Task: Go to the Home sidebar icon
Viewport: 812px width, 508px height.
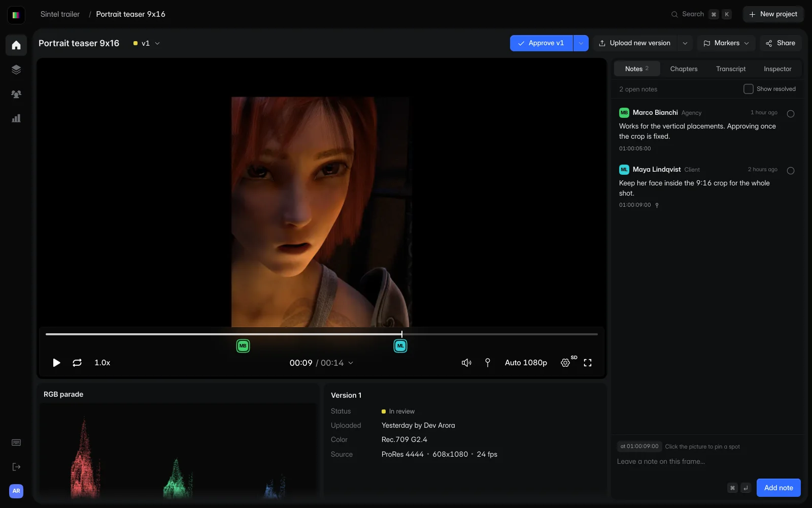Action: pyautogui.click(x=16, y=45)
